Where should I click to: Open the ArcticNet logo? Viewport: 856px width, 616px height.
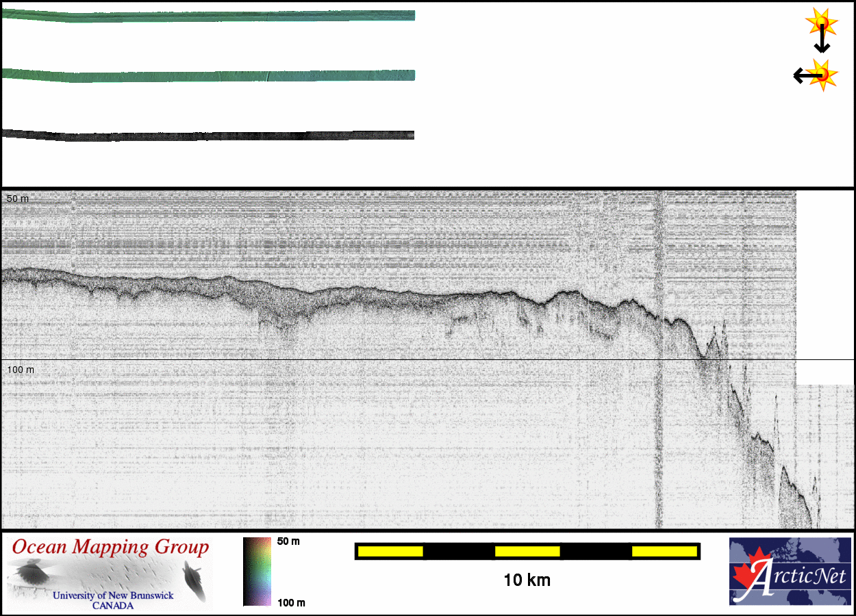click(790, 572)
